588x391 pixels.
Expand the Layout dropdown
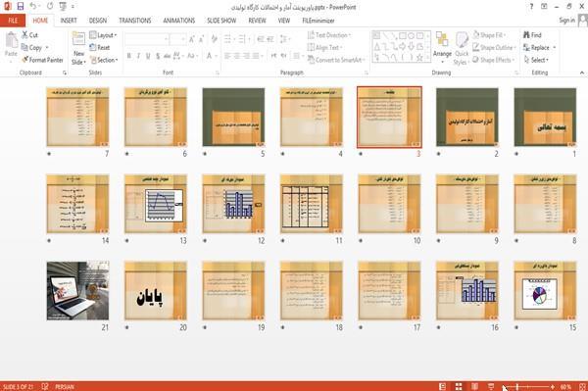coord(103,35)
